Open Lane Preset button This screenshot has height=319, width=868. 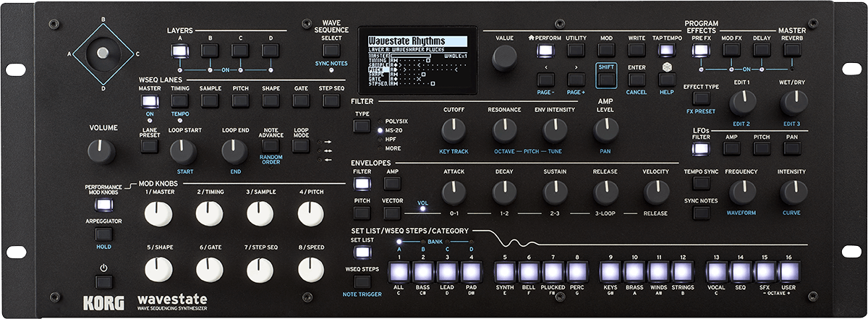click(x=150, y=145)
